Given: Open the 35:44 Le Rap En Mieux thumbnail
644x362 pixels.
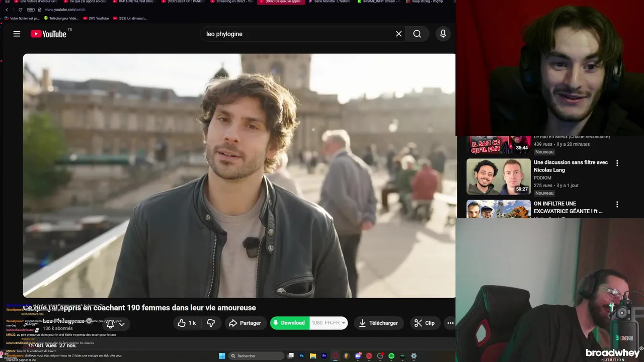Looking at the screenshot, I should click(498, 145).
